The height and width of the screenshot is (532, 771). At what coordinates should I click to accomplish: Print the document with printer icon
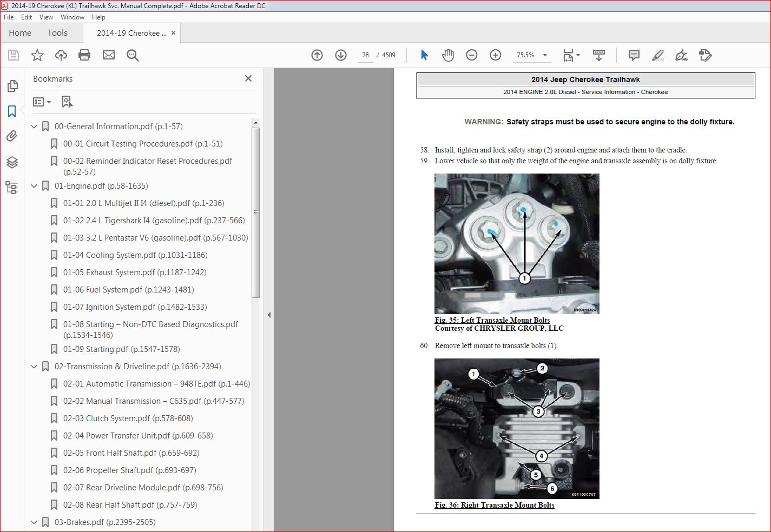click(84, 55)
